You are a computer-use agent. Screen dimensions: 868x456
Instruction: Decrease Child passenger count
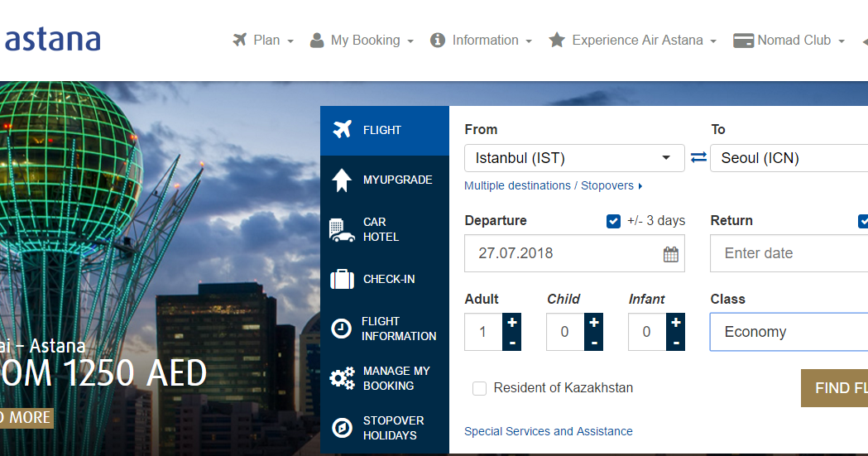pyautogui.click(x=594, y=343)
